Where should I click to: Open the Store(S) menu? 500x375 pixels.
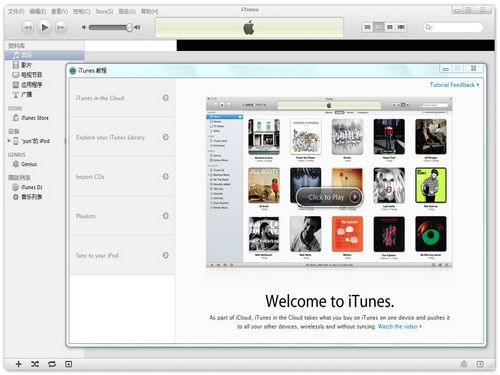pyautogui.click(x=104, y=11)
